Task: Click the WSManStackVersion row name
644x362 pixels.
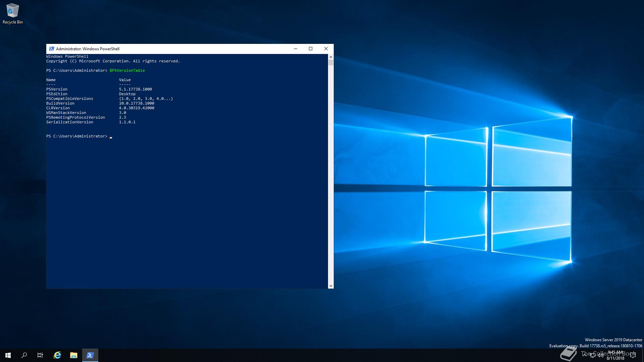Action: pyautogui.click(x=66, y=113)
